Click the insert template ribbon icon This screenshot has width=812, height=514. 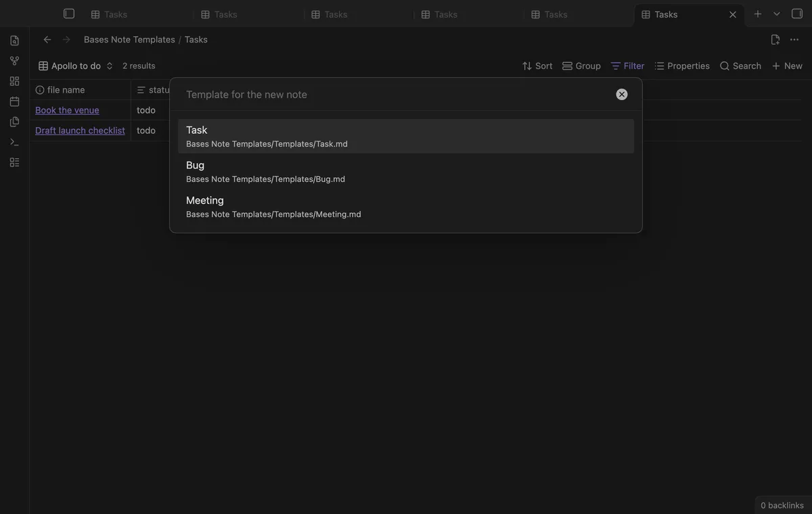pos(14,122)
